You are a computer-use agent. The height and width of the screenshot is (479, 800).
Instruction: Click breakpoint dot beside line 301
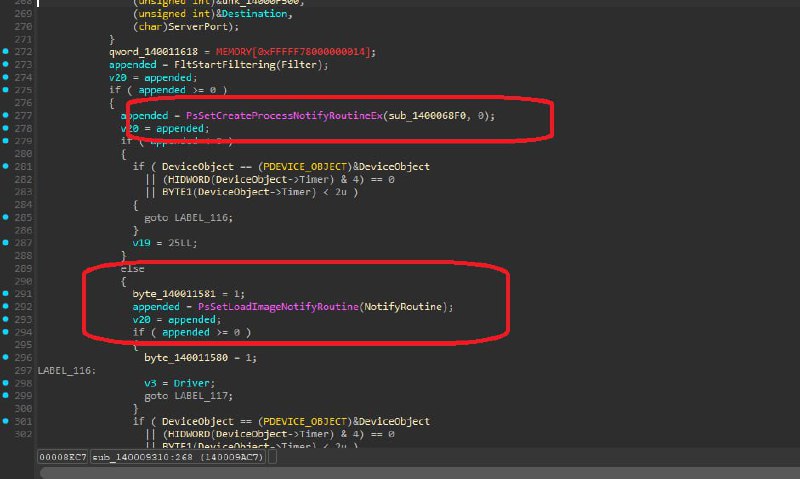[x=6, y=421]
